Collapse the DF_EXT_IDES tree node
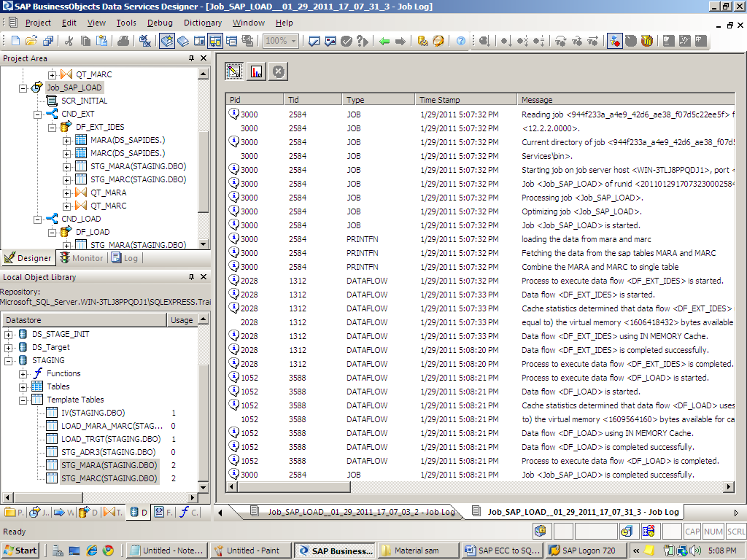Viewport: 747px width, 560px height. [53, 128]
